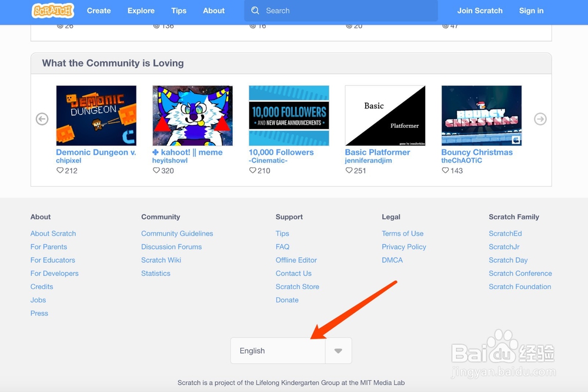Open Statistics footer link

click(156, 273)
